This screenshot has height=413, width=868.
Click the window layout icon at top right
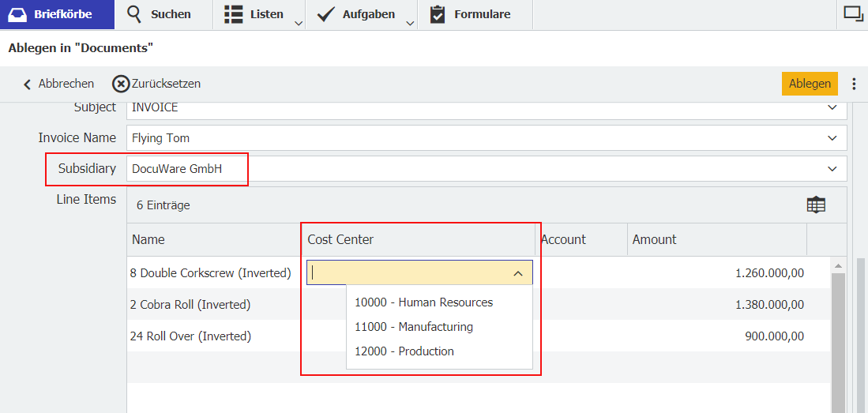852,13
